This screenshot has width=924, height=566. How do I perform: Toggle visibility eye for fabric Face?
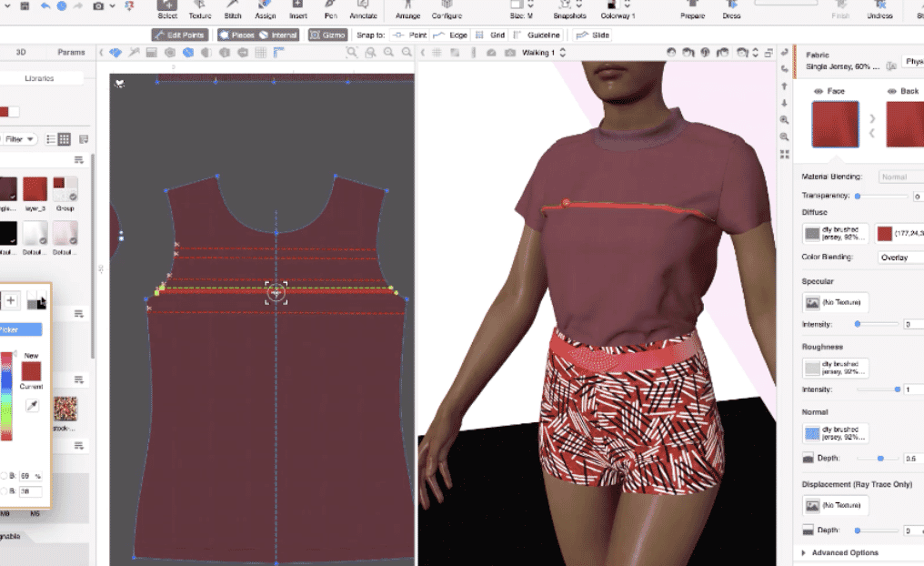point(818,91)
